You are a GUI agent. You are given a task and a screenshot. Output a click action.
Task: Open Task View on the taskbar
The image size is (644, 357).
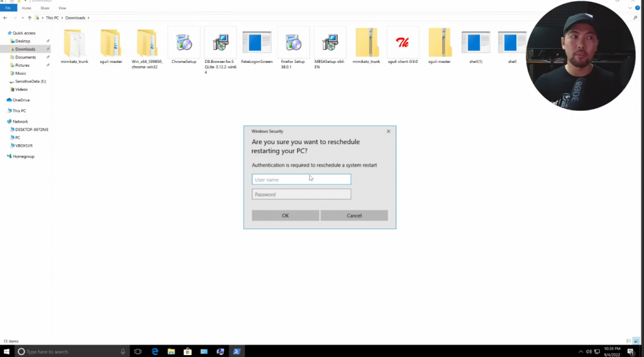point(138,352)
